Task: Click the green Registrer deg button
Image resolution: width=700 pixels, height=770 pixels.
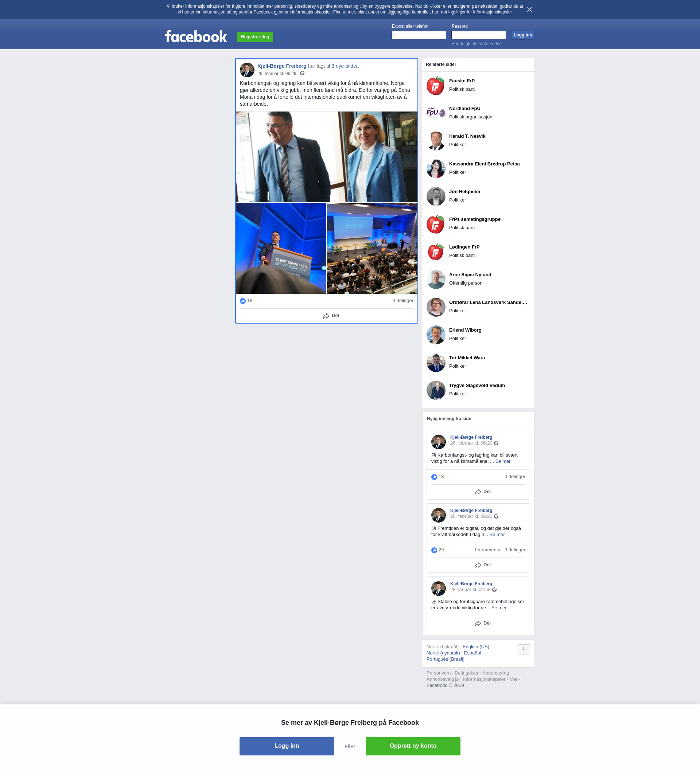Action: tap(255, 37)
